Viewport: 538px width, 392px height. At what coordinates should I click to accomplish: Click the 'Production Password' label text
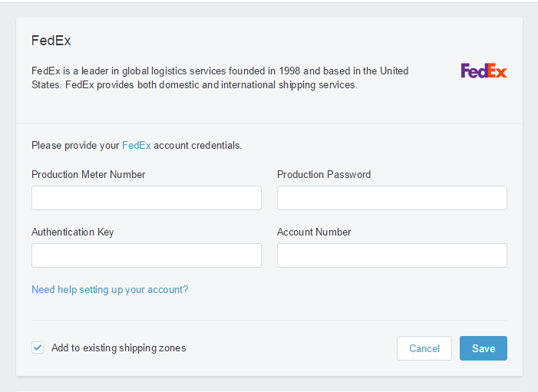(x=324, y=174)
